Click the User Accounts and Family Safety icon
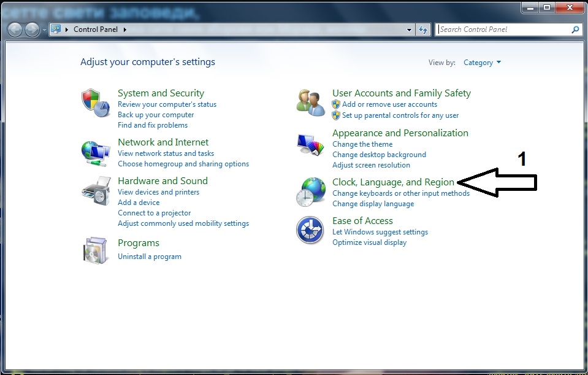 pos(310,102)
